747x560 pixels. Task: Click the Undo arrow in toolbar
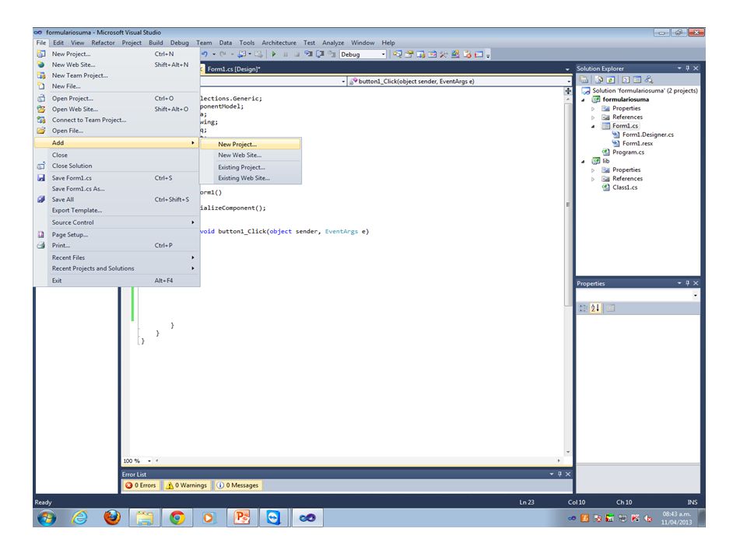click(205, 54)
